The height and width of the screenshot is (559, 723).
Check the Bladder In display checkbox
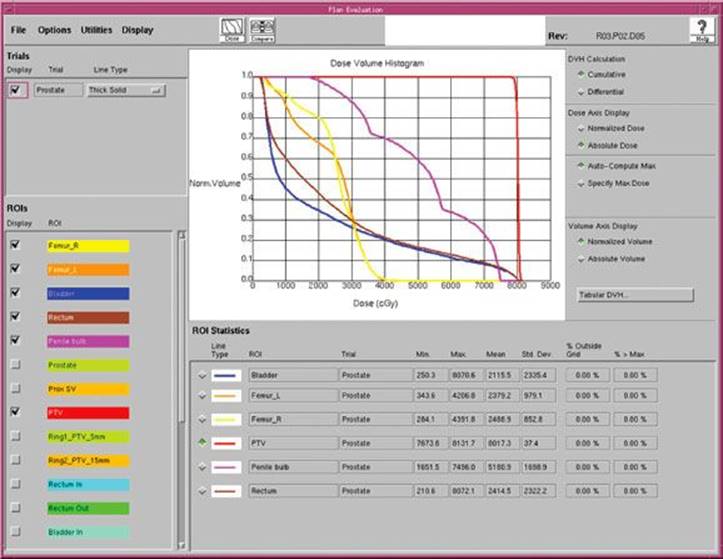click(15, 531)
